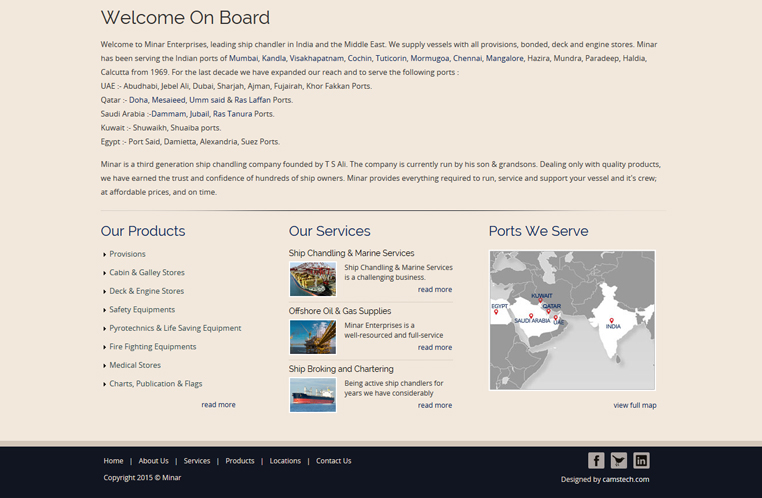Open Cabin & Galley Stores link
The width and height of the screenshot is (762, 498).
click(x=147, y=272)
